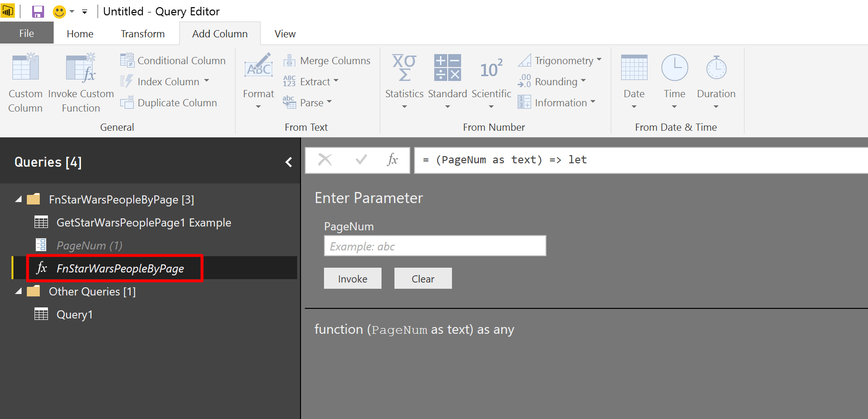Switch to the View ribbon tab
Viewport: 868px width, 419px height.
[285, 34]
